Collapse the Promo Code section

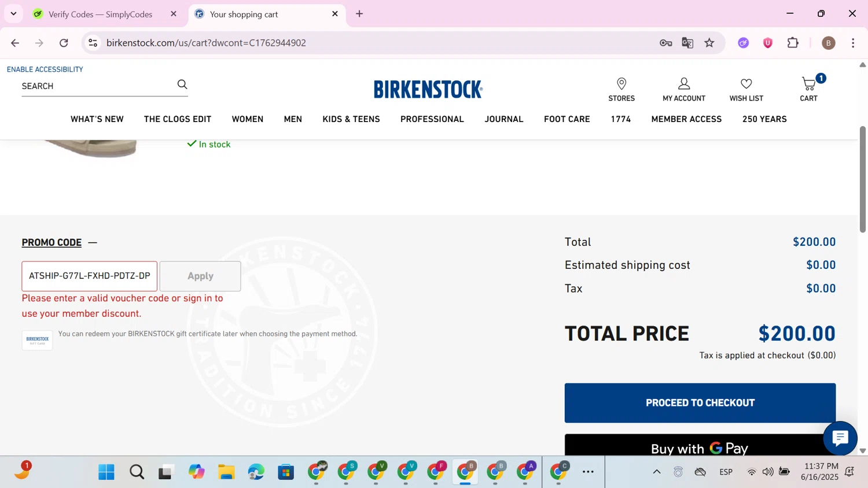[59, 242]
